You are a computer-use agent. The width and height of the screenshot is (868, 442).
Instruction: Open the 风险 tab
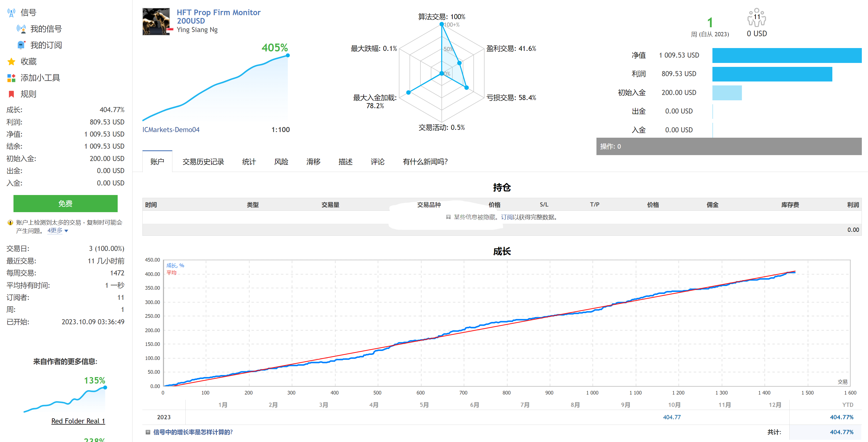click(x=281, y=162)
